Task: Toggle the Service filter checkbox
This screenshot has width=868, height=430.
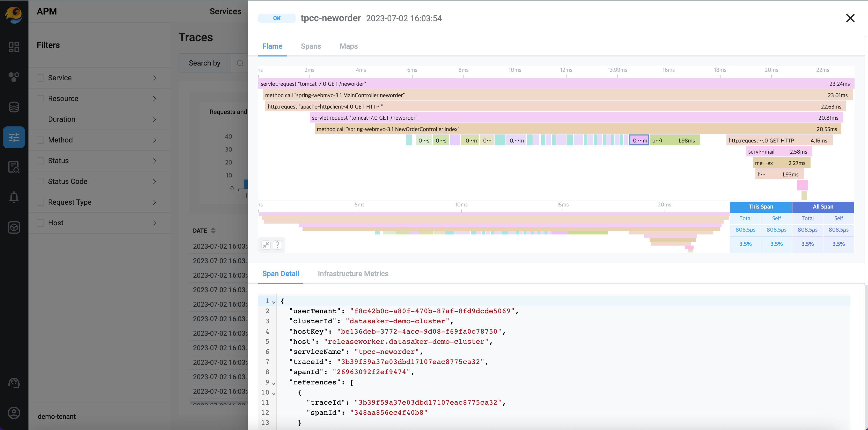Action: pos(40,78)
